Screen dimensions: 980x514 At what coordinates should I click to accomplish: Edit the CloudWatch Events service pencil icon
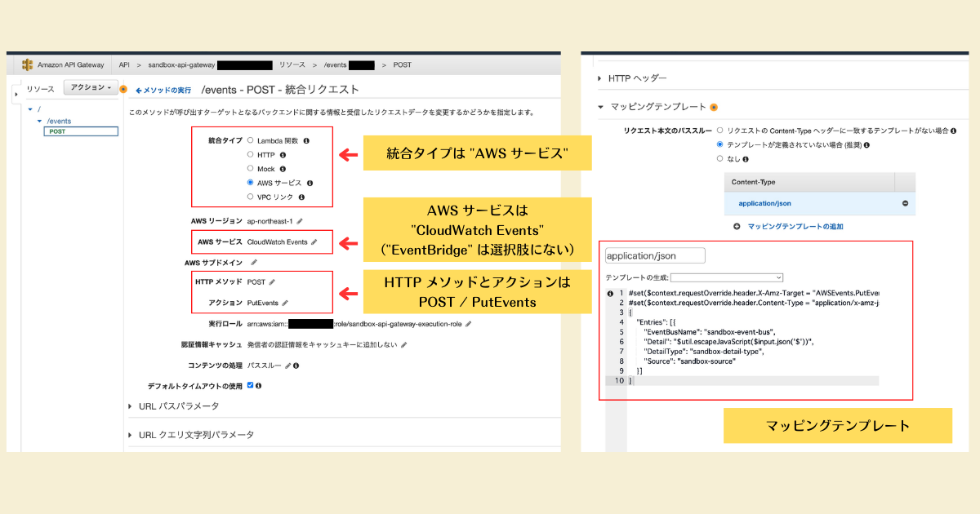314,242
